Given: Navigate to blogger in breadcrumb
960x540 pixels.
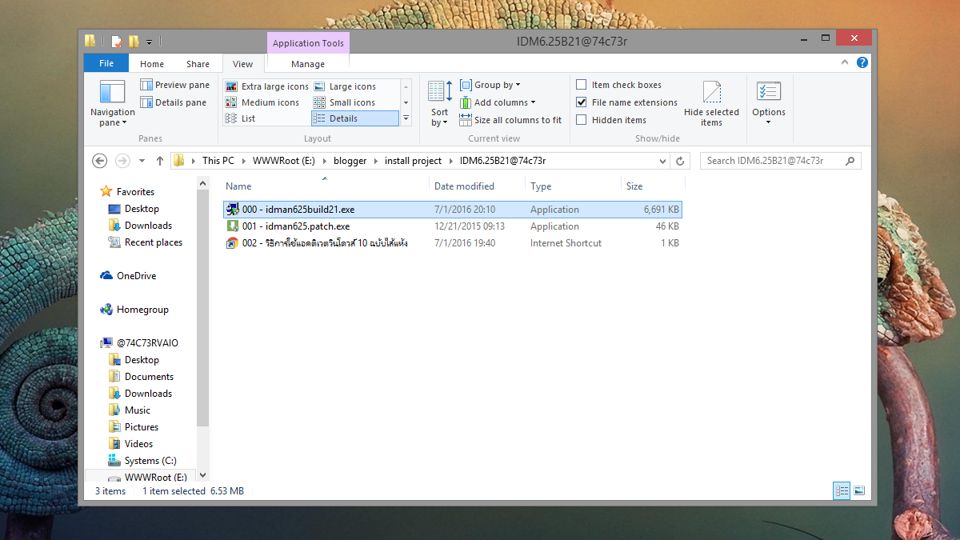Looking at the screenshot, I should (350, 160).
